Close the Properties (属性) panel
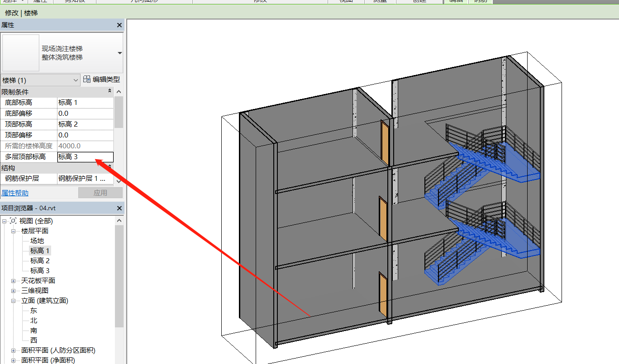619x364 pixels. click(119, 25)
